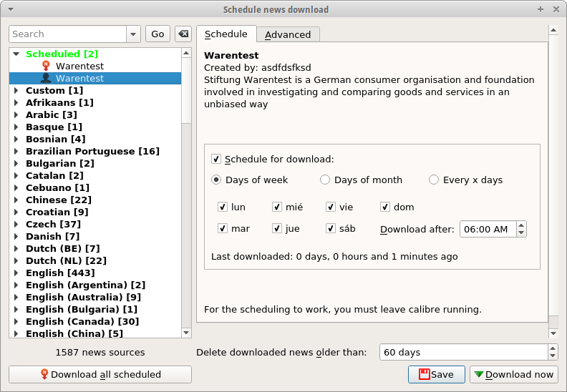Click the Download all scheduled icon
Image resolution: width=567 pixels, height=392 pixels.
coord(44,374)
